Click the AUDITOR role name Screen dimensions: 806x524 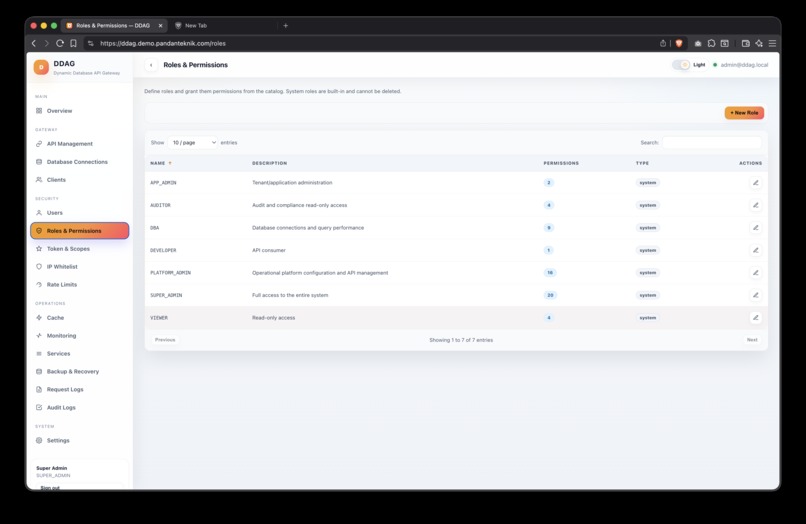click(160, 205)
